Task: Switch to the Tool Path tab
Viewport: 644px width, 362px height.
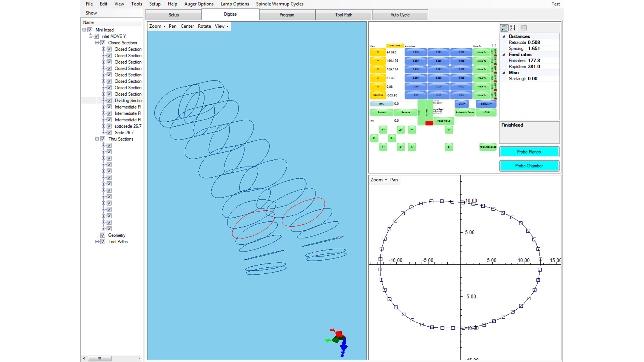Action: 344,15
